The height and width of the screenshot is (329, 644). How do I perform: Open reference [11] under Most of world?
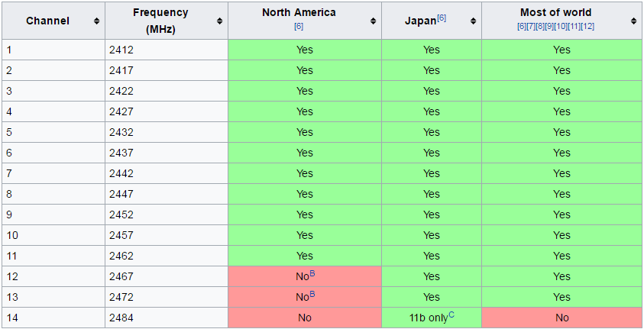[575, 27]
